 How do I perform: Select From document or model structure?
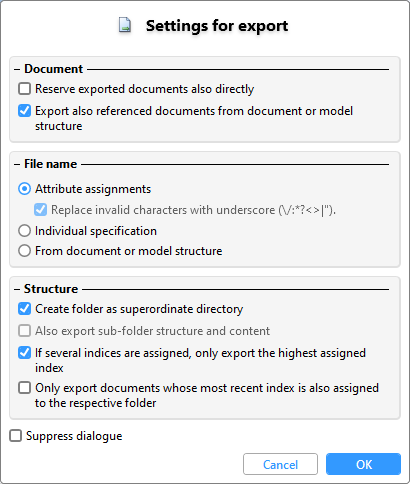click(x=24, y=251)
